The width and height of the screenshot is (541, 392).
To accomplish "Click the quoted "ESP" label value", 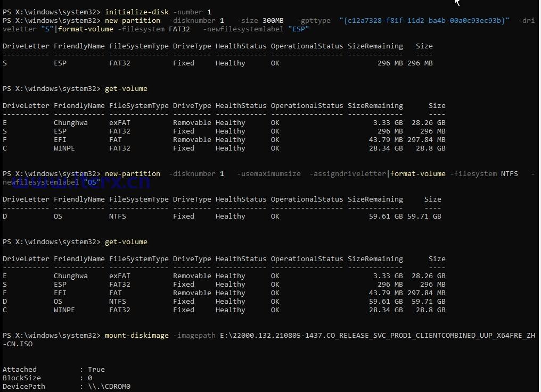I will [298, 29].
